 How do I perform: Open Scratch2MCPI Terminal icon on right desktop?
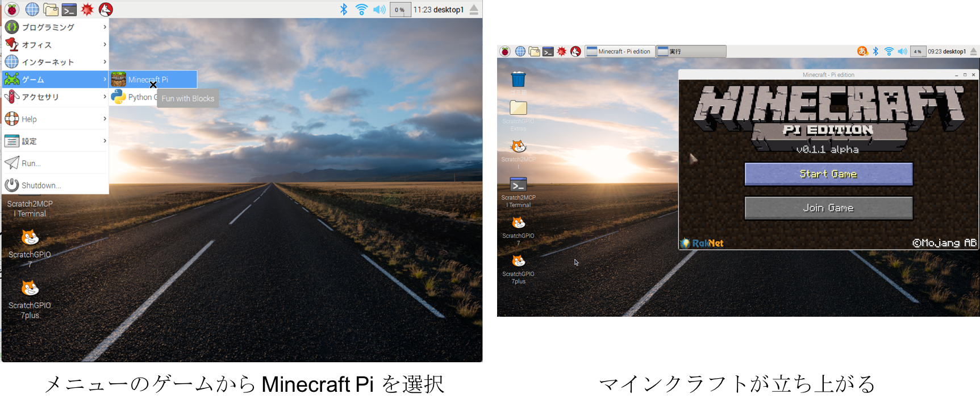518,185
